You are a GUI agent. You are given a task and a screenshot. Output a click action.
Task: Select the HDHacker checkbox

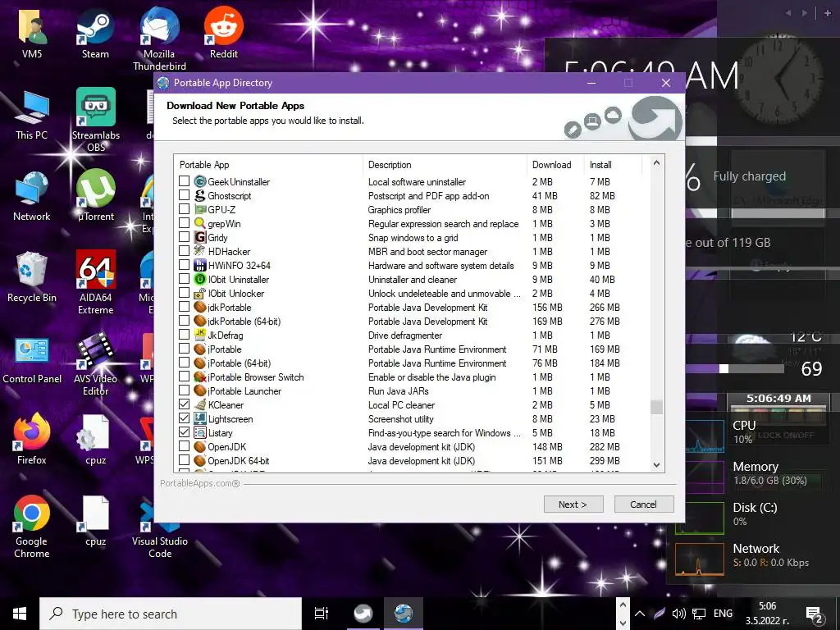click(x=184, y=251)
